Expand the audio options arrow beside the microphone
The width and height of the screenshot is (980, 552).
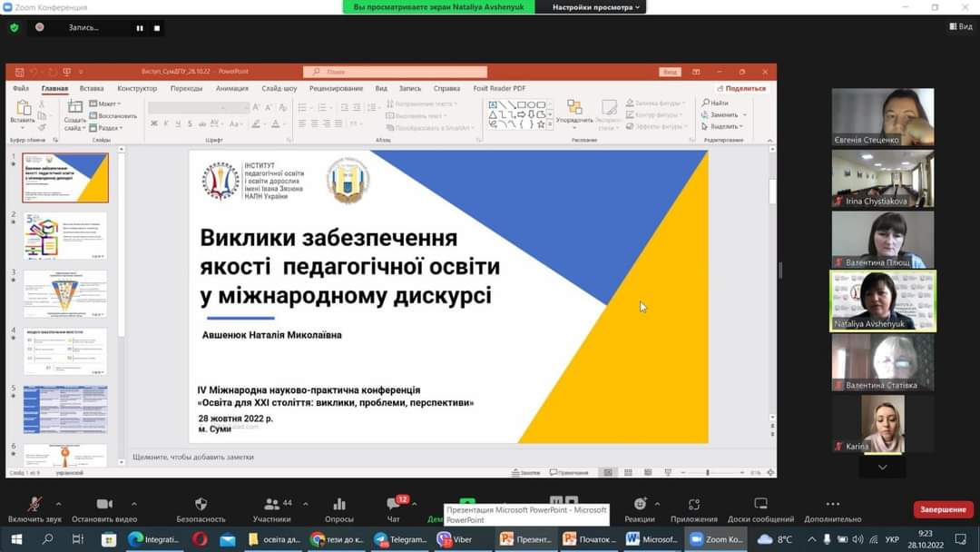coord(59,504)
